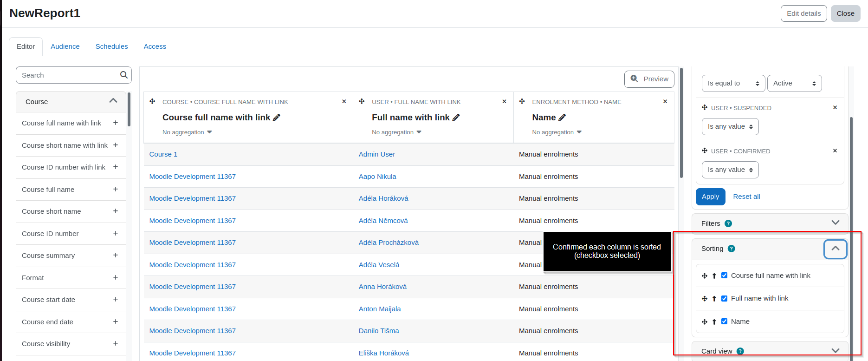Image resolution: width=868 pixels, height=361 pixels.
Task: Open Danilo Tišma profile link
Action: point(379,331)
